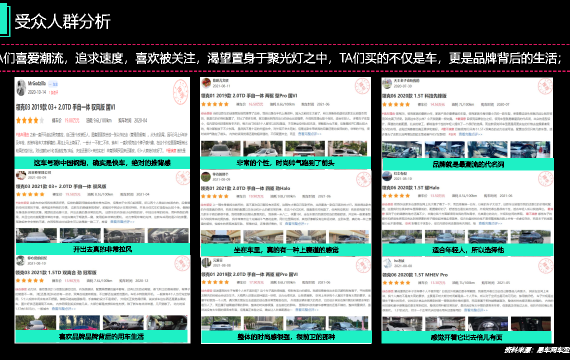Click the MrGodzilla user avatar
The height and width of the screenshot is (360, 570).
(21, 88)
